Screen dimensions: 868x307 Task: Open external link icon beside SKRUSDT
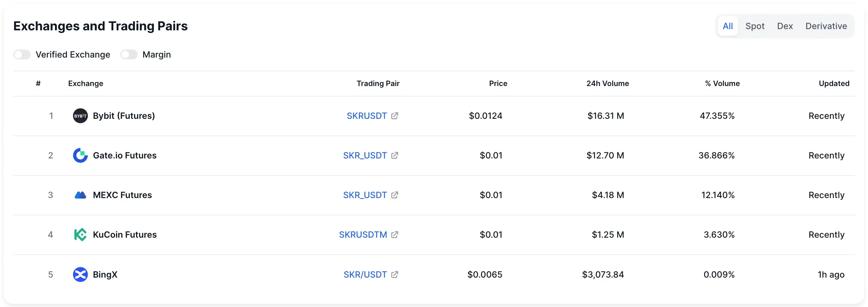395,116
